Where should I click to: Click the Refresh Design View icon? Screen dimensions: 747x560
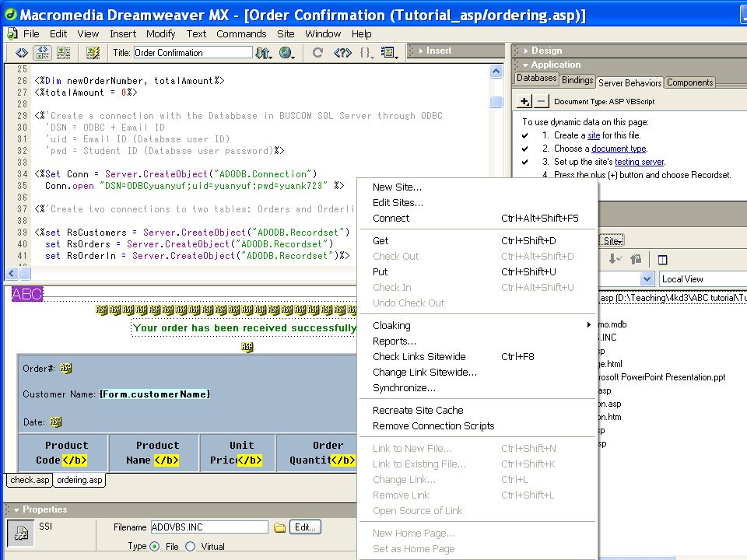point(317,52)
